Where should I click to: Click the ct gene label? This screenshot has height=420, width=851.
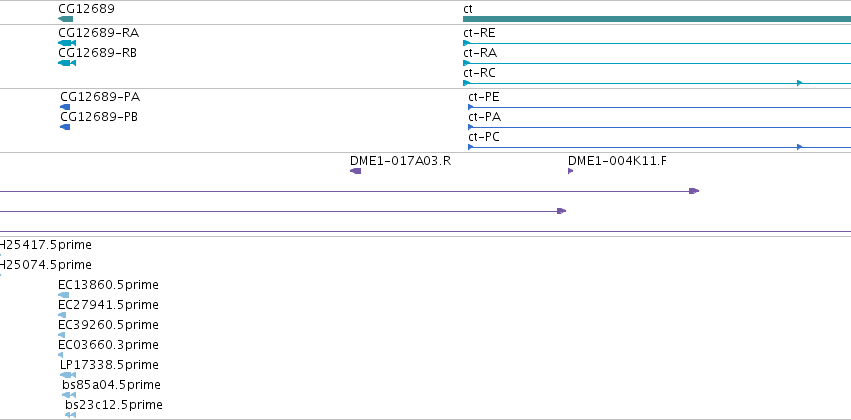(x=468, y=9)
